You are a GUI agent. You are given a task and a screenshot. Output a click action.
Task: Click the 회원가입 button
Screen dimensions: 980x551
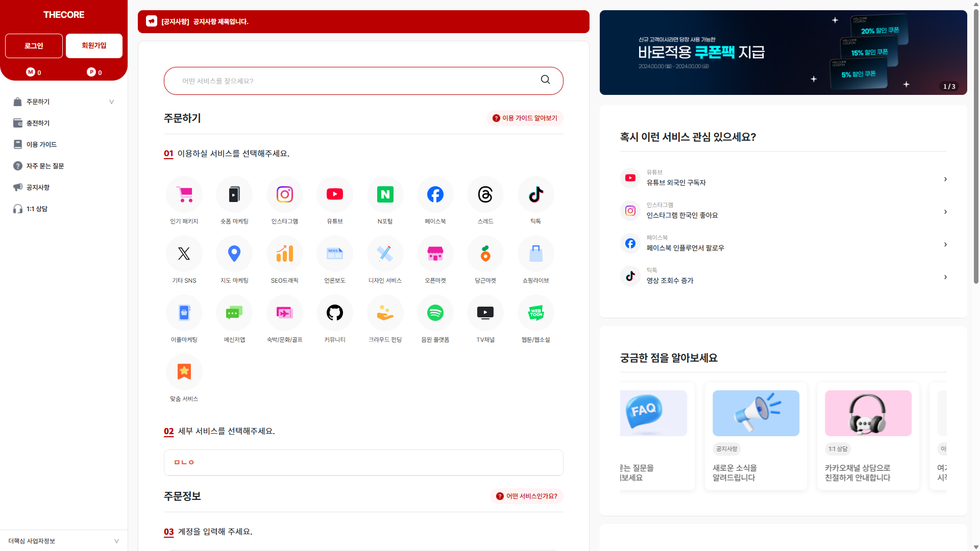tap(94, 46)
